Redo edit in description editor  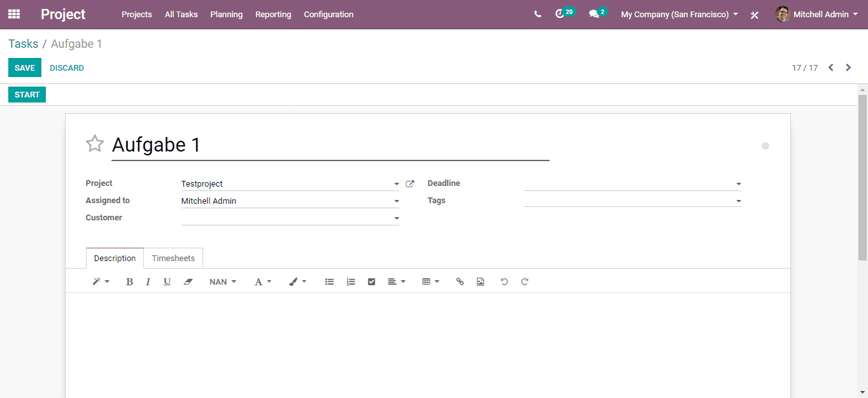(x=525, y=281)
